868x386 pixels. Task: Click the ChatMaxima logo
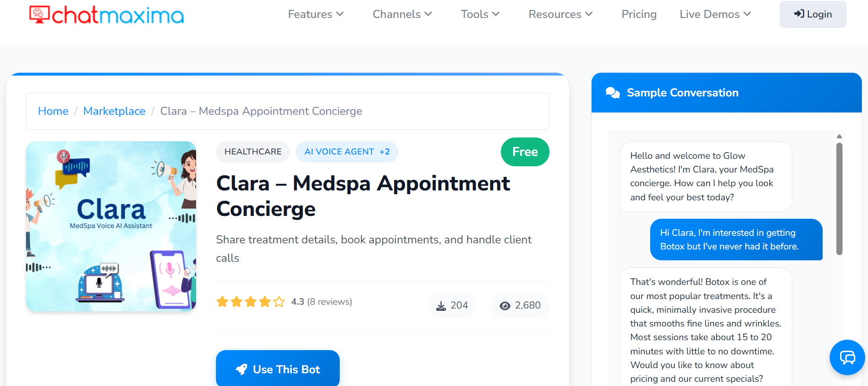point(106,15)
